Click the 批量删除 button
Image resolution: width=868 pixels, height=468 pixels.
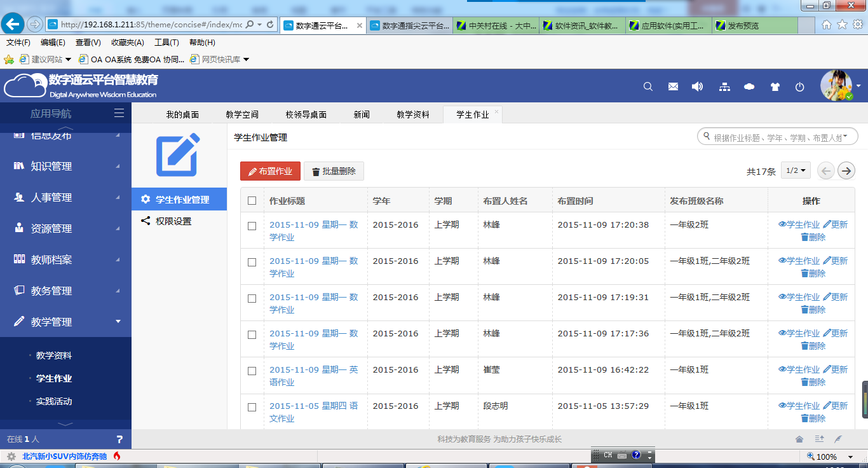(334, 171)
